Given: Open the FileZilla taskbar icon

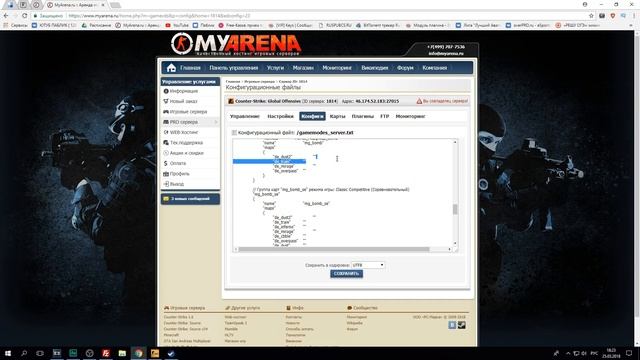Looking at the screenshot, I should point(106,353).
